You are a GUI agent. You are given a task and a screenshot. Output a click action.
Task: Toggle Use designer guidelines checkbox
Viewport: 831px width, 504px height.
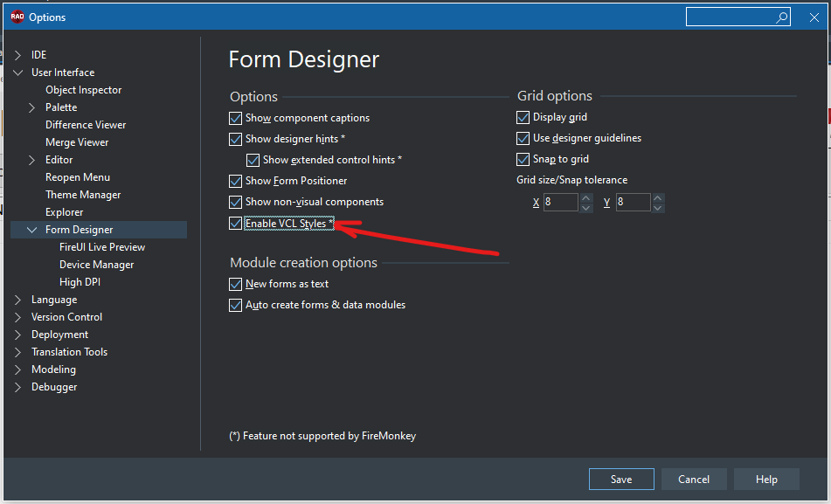[x=523, y=138]
